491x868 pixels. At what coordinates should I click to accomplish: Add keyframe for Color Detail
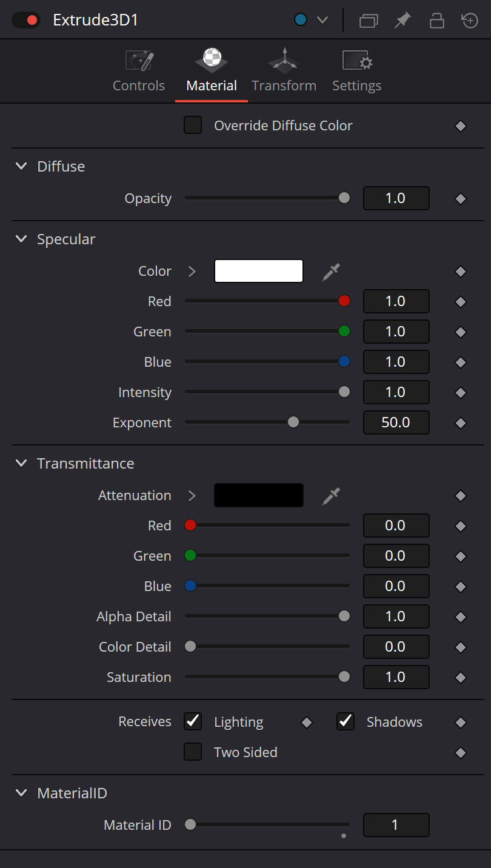pos(461,647)
